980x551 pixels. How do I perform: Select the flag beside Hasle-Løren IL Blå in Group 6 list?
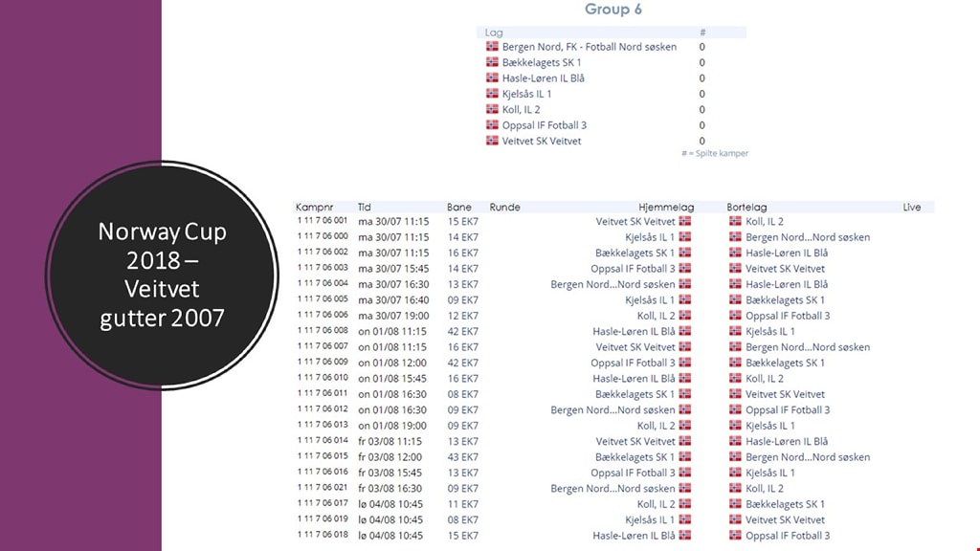[x=493, y=77]
